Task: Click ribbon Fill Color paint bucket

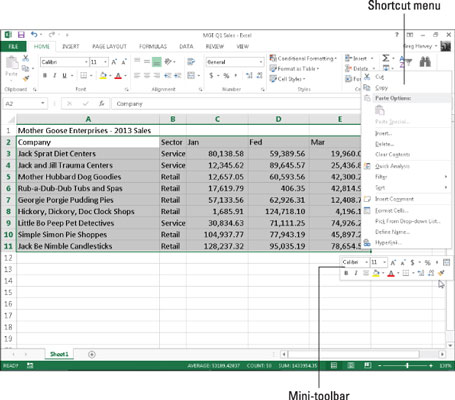Action: tap(103, 76)
